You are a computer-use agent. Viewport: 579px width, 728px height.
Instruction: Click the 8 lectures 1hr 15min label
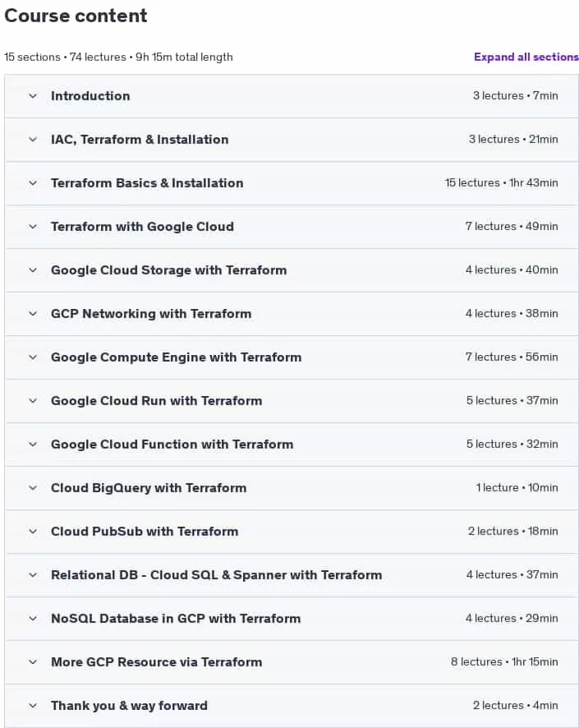(x=504, y=661)
